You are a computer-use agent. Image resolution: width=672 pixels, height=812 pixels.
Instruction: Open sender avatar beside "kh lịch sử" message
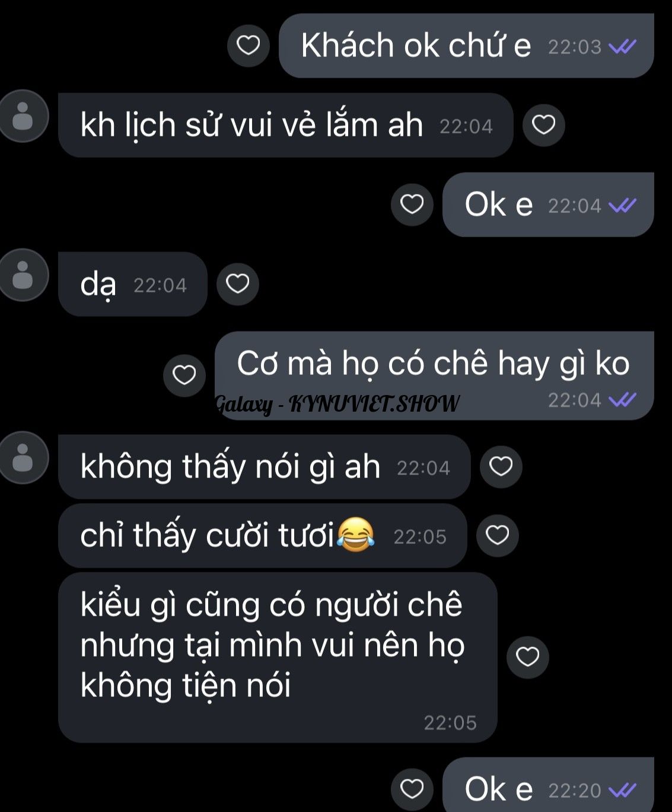click(23, 116)
